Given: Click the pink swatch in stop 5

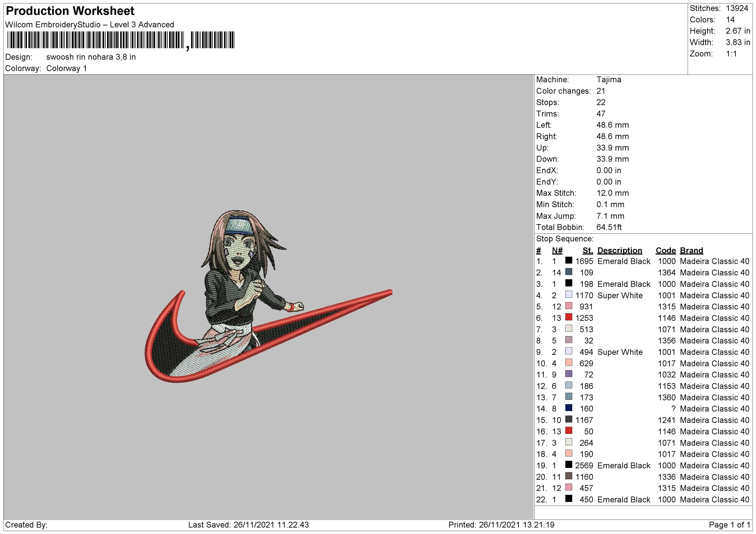Looking at the screenshot, I should 569,306.
